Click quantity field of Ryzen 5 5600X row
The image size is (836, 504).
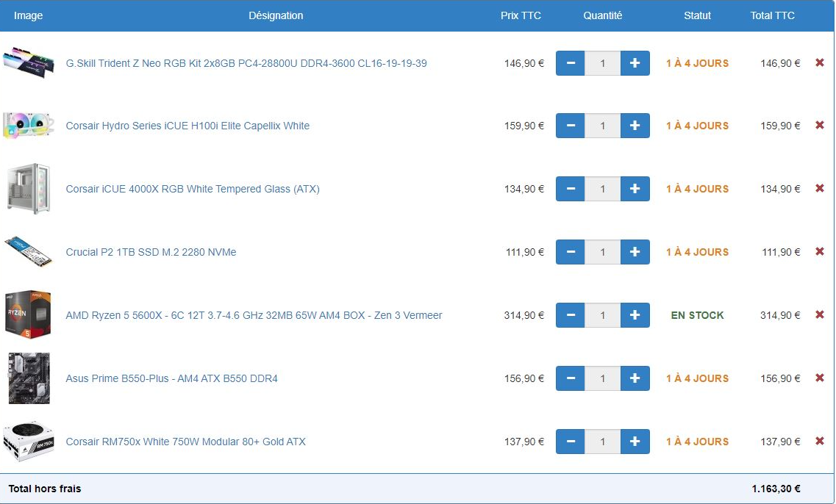pos(602,315)
